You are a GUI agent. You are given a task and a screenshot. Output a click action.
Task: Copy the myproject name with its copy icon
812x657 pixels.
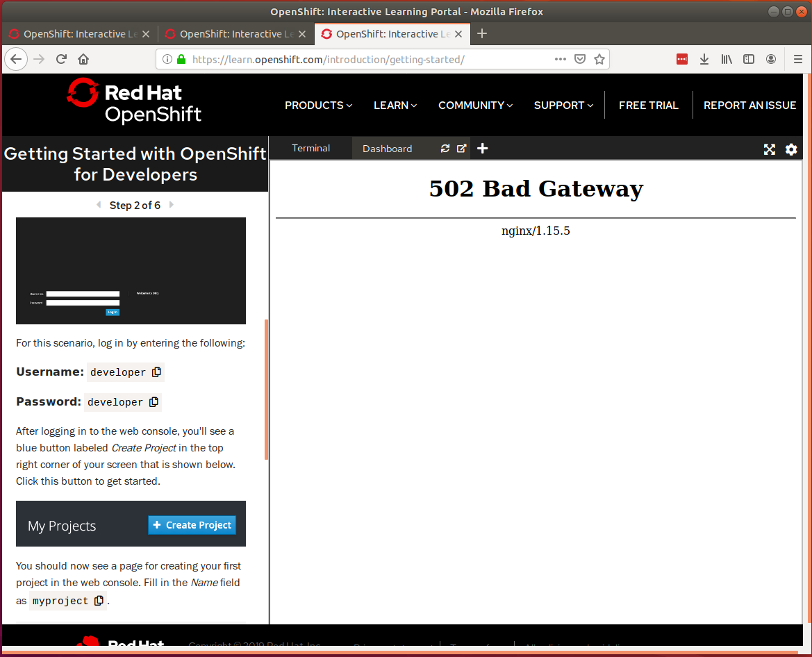click(x=98, y=600)
